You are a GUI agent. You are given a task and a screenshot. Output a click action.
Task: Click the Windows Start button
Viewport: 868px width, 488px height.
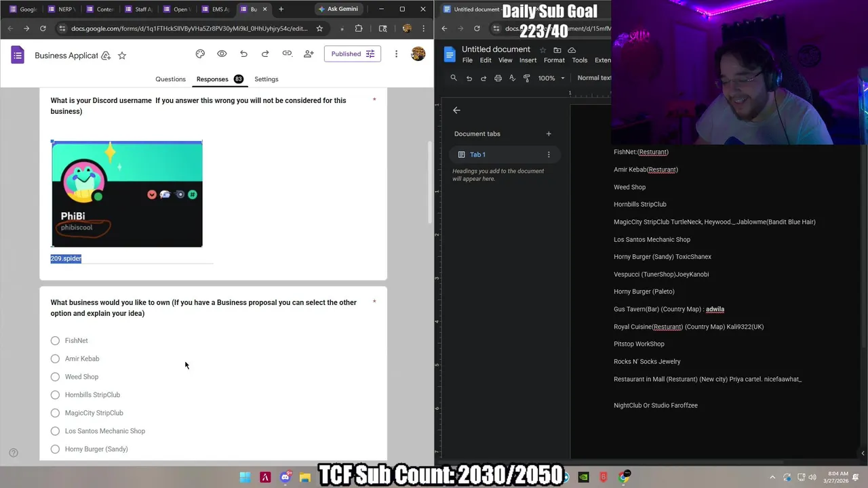pos(245,477)
